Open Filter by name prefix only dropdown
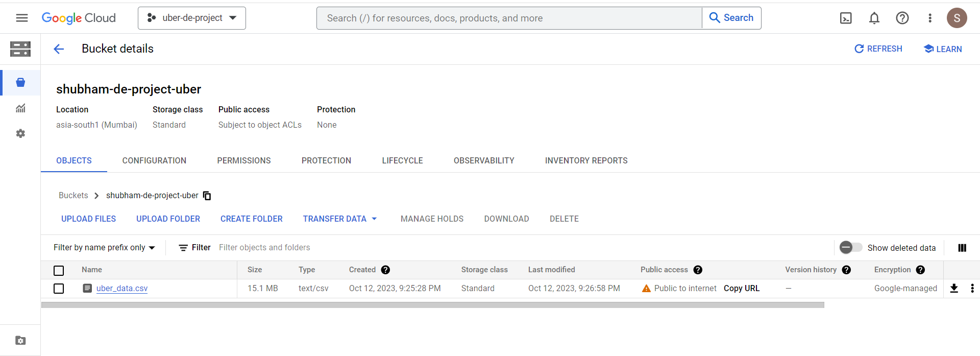 tap(104, 248)
